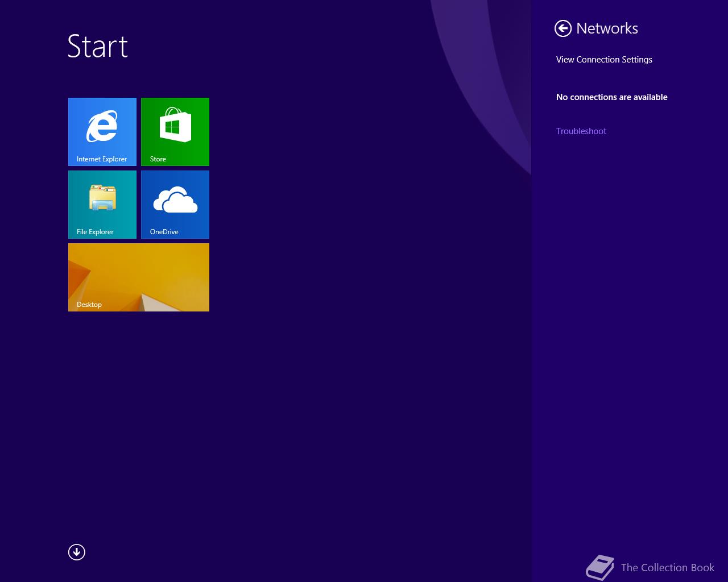Go back from the Networks panel
This screenshot has width=728, height=582.
click(x=563, y=28)
